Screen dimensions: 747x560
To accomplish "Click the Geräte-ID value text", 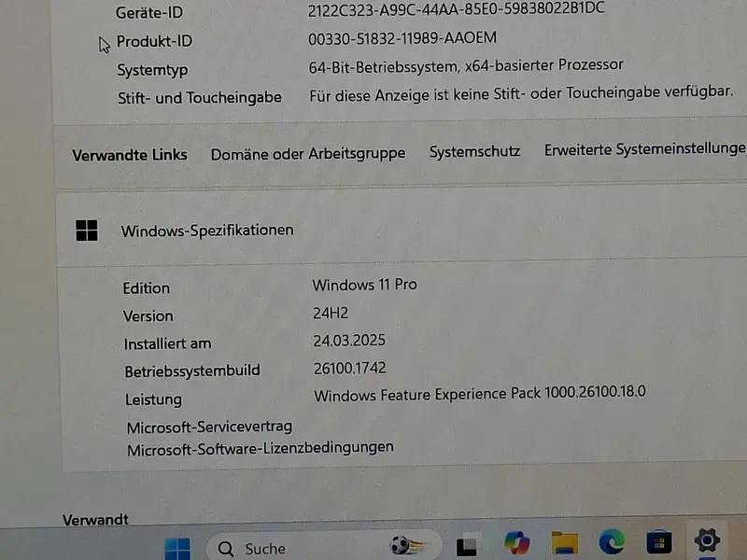I will 456,9.
